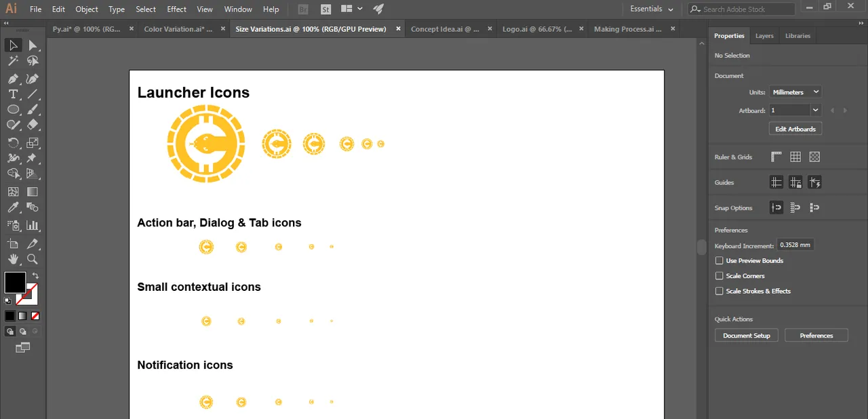Open the Object menu

87,9
